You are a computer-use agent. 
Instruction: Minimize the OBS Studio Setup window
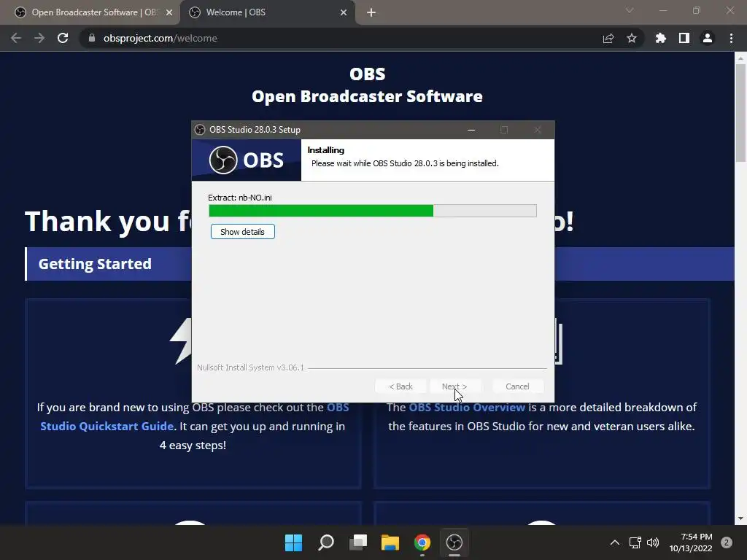click(x=471, y=130)
